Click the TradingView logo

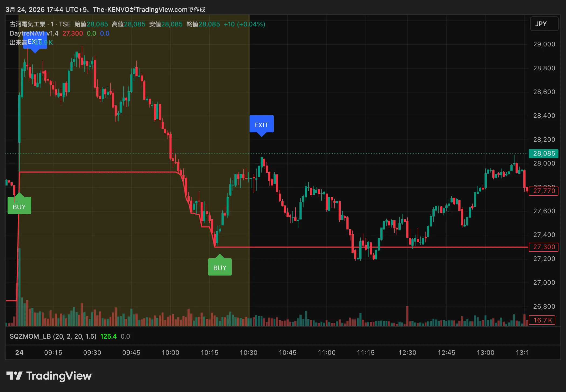pyautogui.click(x=49, y=376)
